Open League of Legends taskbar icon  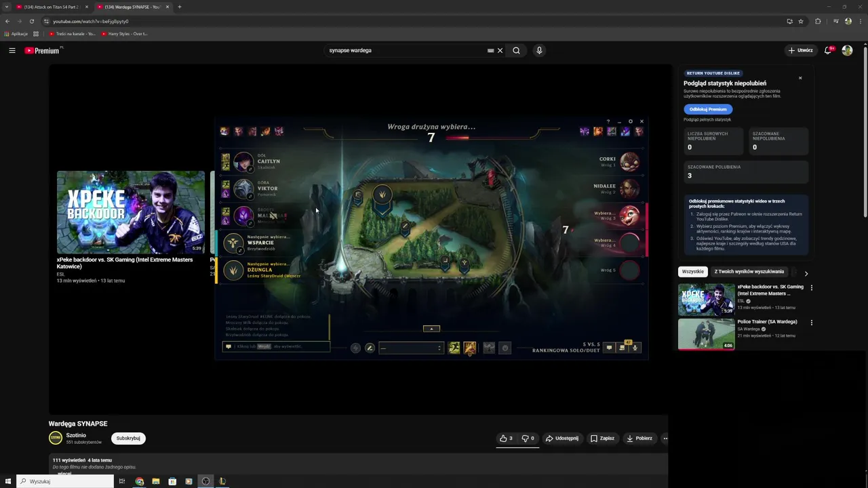coord(222,481)
